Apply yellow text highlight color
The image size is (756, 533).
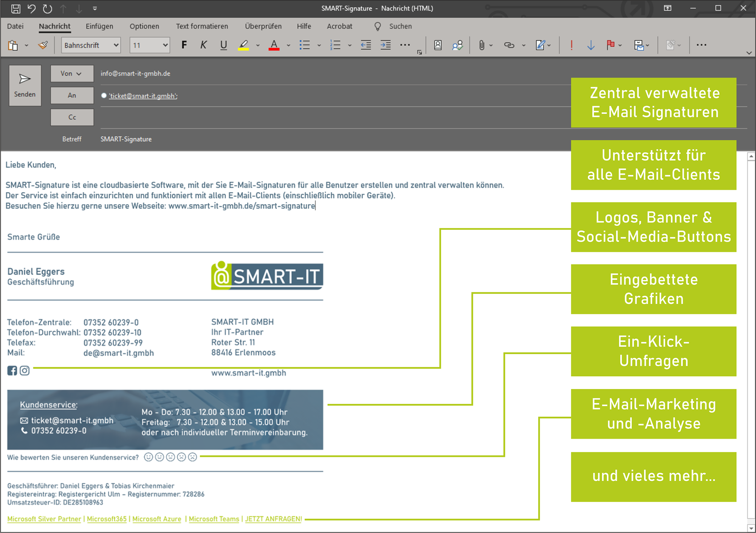[243, 45]
